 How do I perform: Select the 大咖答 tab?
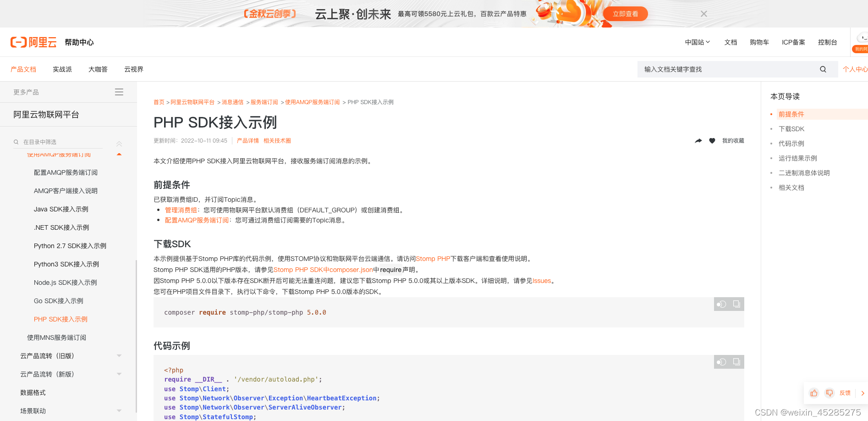(x=98, y=69)
